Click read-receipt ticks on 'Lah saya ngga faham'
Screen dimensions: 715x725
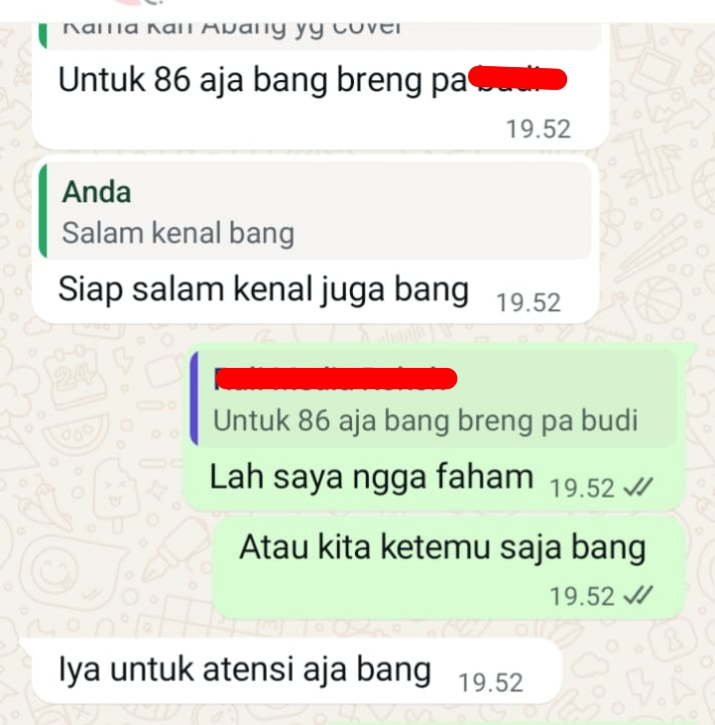click(638, 487)
